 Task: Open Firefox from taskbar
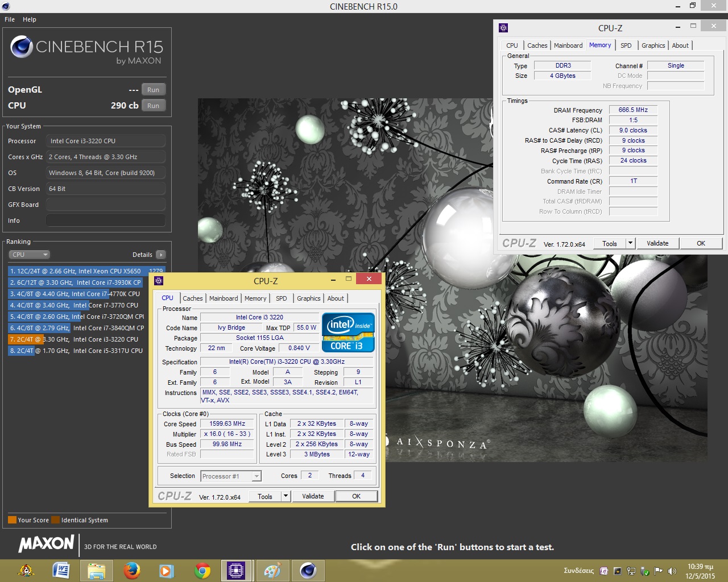131,570
